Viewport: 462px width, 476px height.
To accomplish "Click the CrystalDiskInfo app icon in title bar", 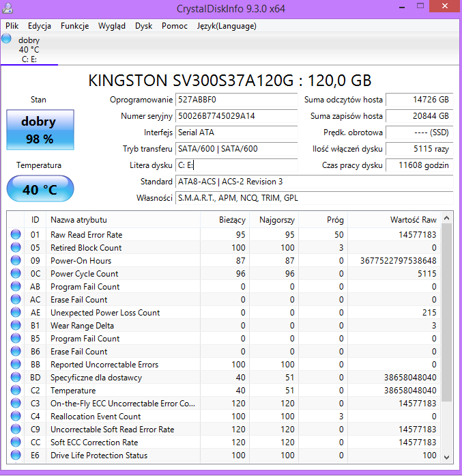I will tap(8, 8).
